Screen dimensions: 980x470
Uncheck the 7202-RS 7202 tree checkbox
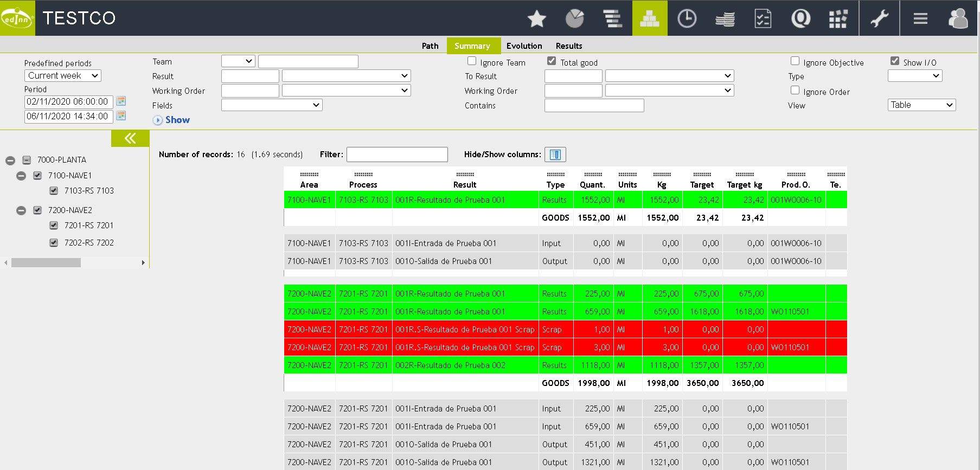[54, 243]
